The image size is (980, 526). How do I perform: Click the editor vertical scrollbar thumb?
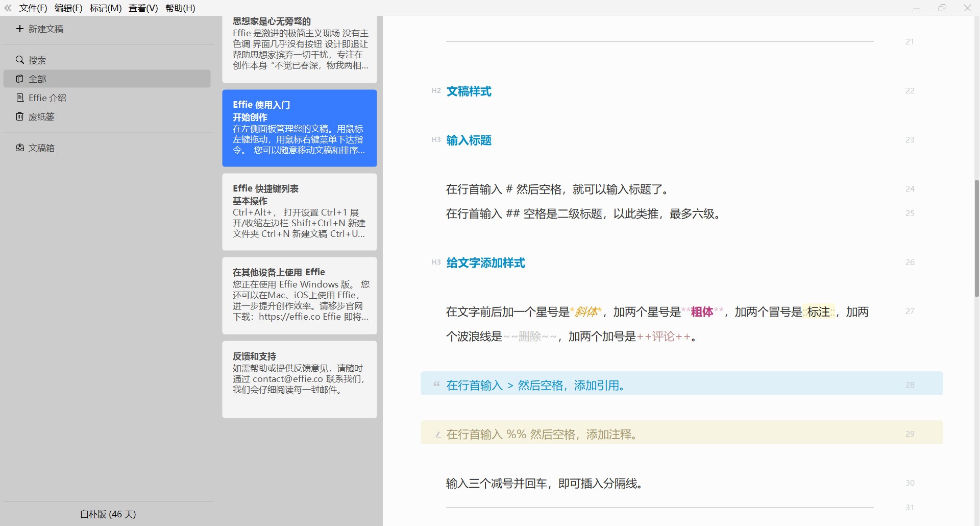point(976,238)
